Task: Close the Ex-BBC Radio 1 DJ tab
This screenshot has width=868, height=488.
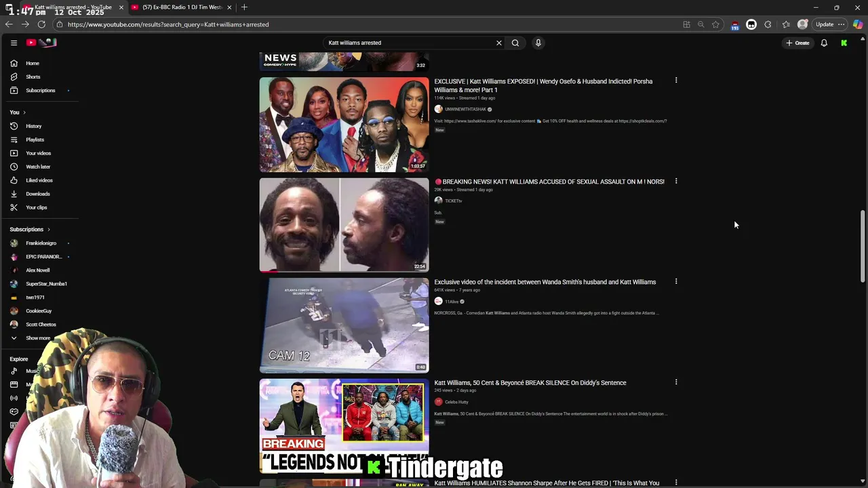Action: tap(229, 7)
